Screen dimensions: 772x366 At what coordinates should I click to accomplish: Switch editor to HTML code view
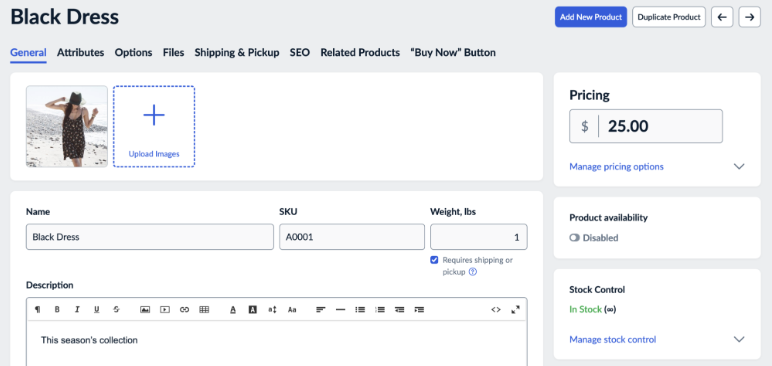coord(496,309)
